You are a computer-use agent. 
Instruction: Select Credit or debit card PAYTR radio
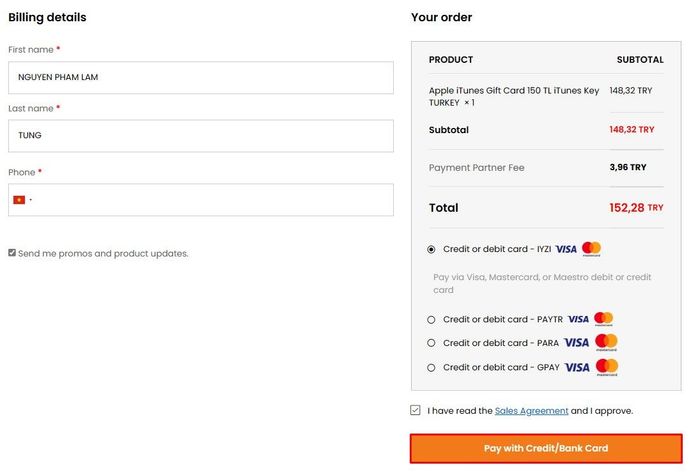[431, 320]
